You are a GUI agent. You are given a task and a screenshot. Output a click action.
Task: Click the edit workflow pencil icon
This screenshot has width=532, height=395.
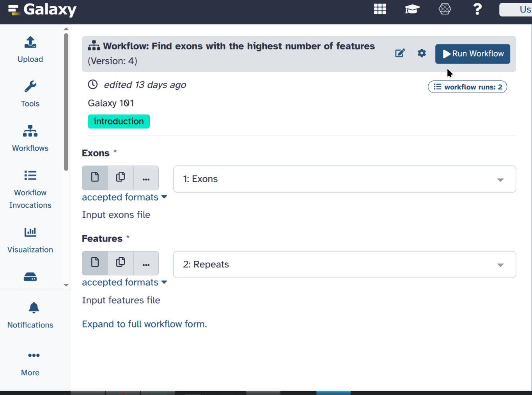(400, 53)
